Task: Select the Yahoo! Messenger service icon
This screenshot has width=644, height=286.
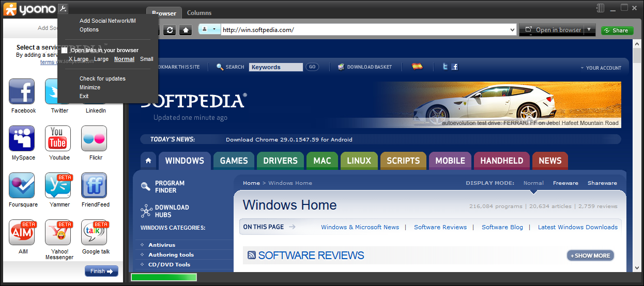Action: click(58, 232)
